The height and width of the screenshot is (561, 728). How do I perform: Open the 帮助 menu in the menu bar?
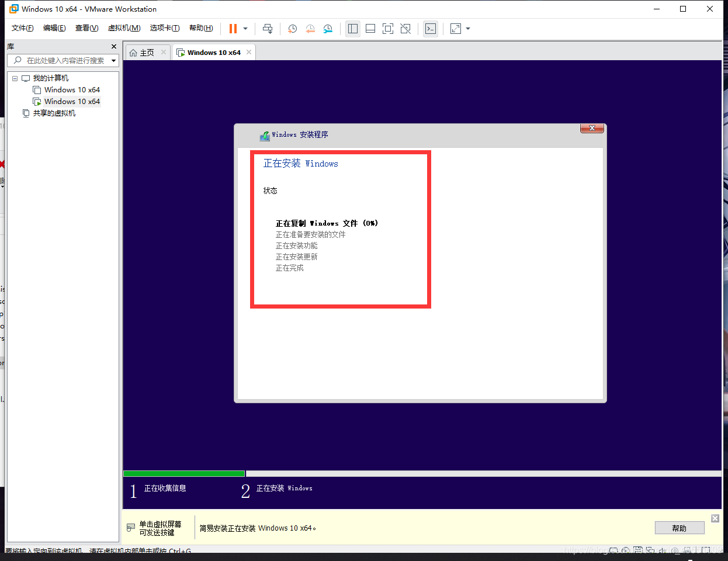coord(201,28)
